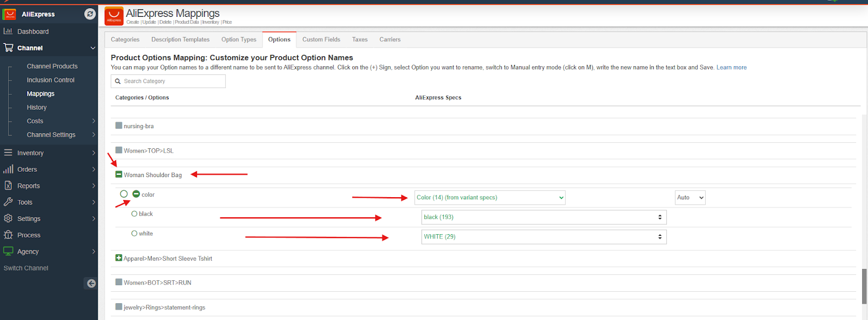Click the grey square beside Women>TOP>LSL
This screenshot has height=320, width=868.
point(119,150)
